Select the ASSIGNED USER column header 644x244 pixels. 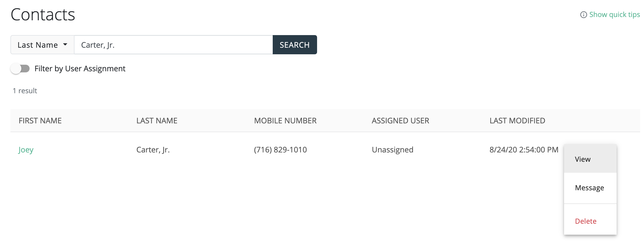[400, 121]
